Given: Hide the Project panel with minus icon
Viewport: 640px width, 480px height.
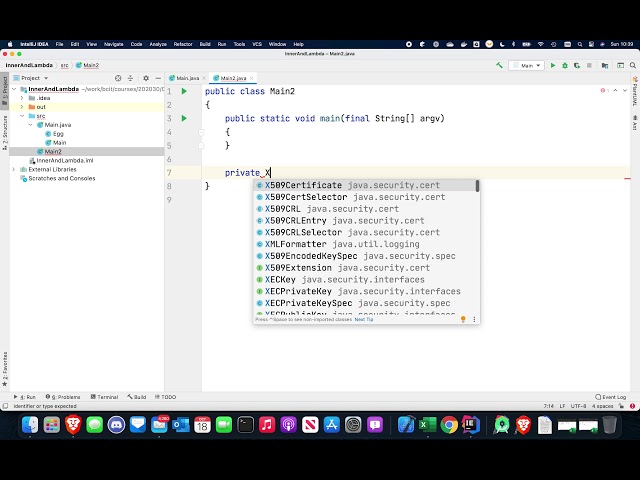Looking at the screenshot, I should point(158,78).
